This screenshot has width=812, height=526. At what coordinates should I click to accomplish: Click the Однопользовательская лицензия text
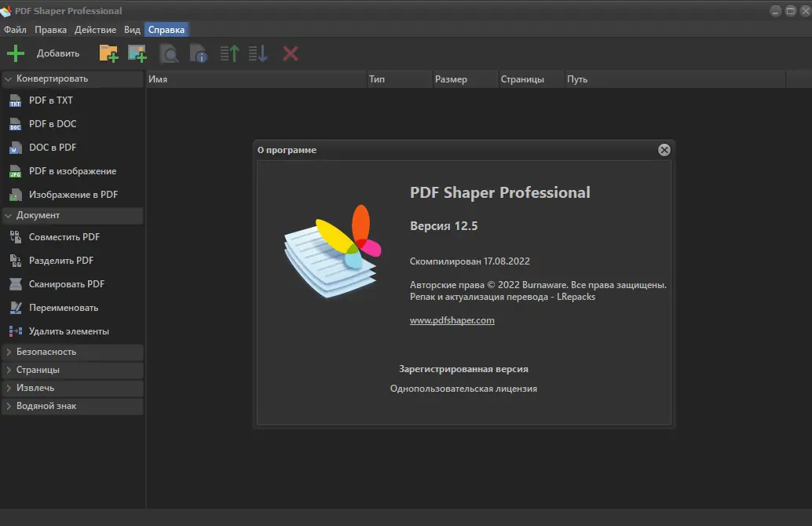pyautogui.click(x=463, y=389)
